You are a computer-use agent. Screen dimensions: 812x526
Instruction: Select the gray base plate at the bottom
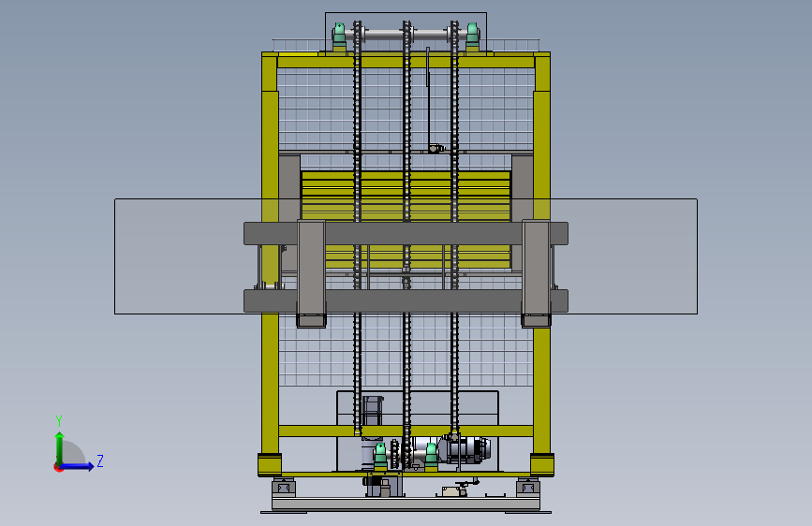[x=406, y=504]
